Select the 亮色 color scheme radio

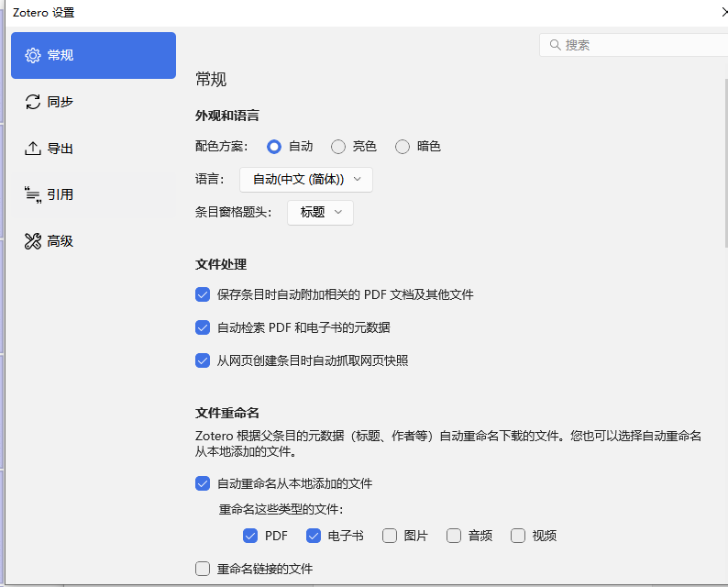[x=338, y=147]
